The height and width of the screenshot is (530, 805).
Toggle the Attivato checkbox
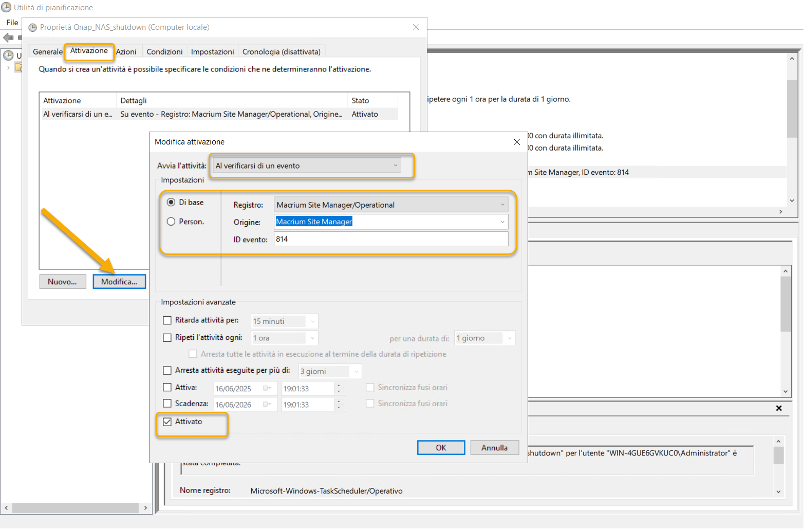(x=167, y=422)
